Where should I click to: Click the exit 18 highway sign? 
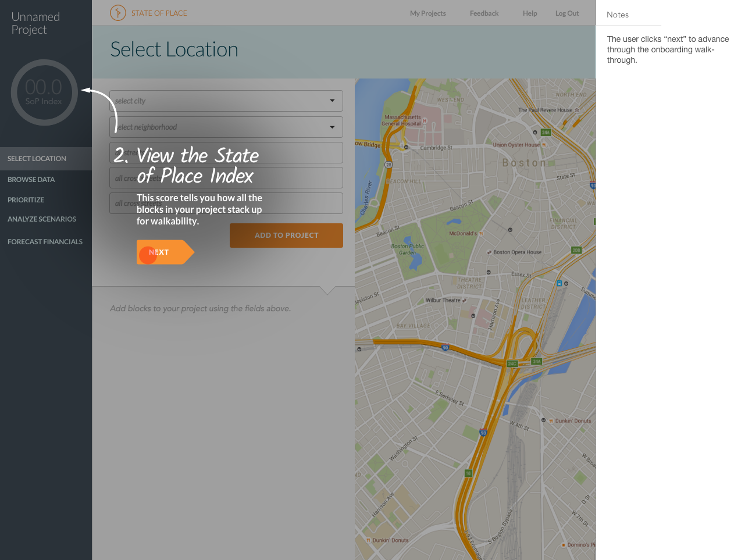click(x=468, y=473)
